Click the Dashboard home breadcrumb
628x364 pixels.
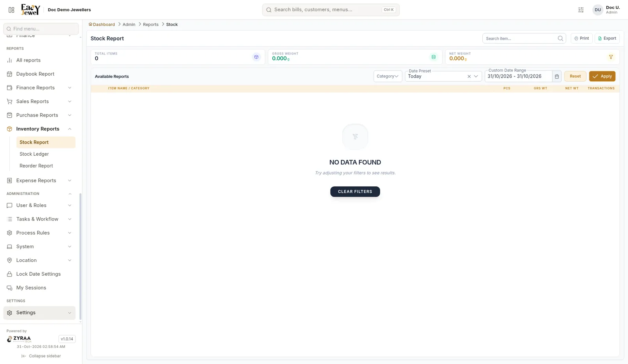pyautogui.click(x=102, y=24)
